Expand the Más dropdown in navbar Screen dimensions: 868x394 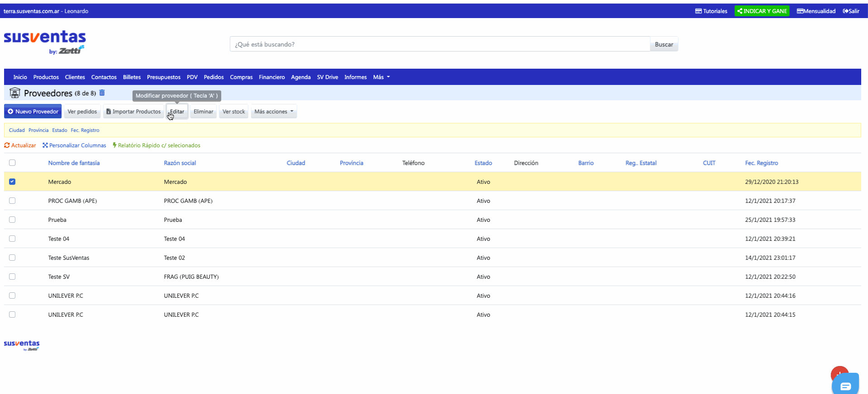point(381,77)
